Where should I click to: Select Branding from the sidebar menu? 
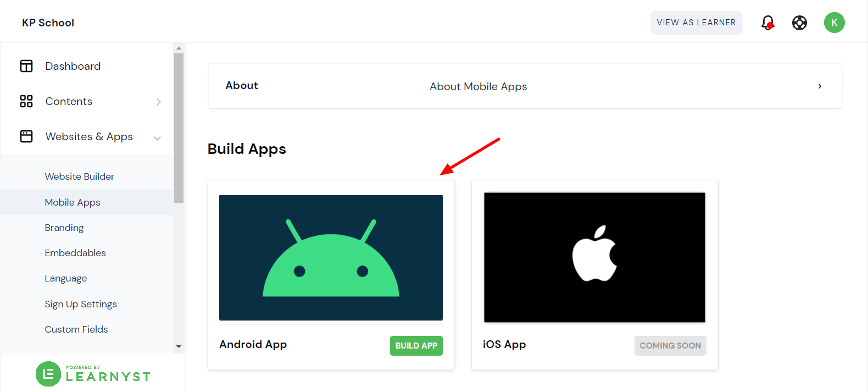64,228
